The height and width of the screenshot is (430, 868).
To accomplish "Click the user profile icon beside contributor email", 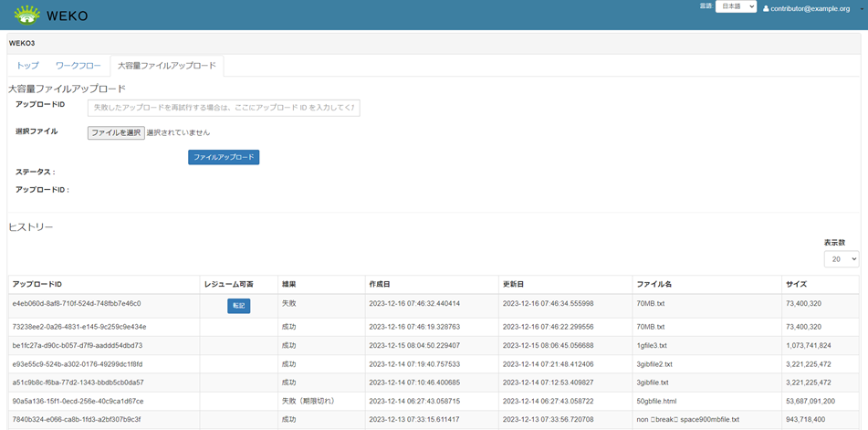I will 766,8.
